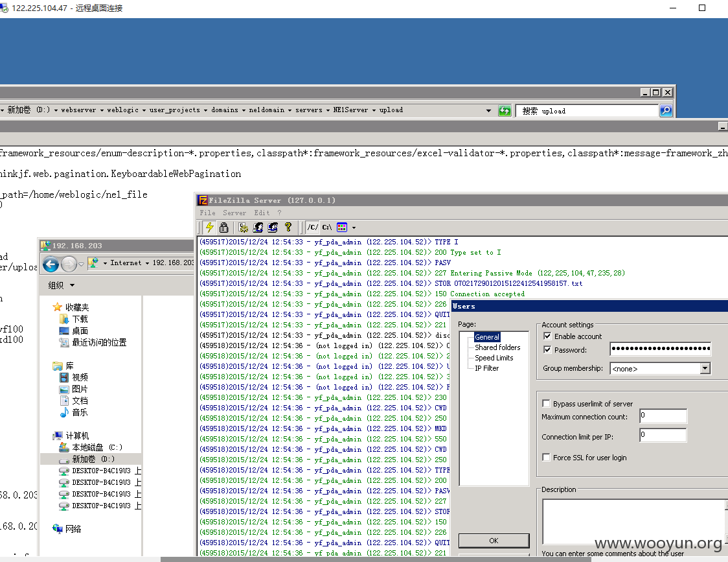The height and width of the screenshot is (562, 728).
Task: Open the ? help menu in FileZilla
Action: pos(280,213)
